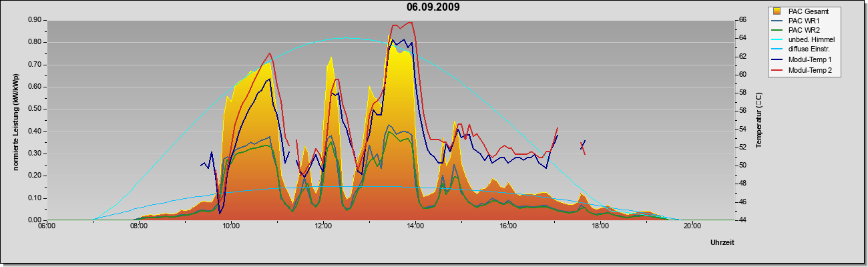Click the 0.00 power axis value
868x267 pixels.
click(35, 220)
